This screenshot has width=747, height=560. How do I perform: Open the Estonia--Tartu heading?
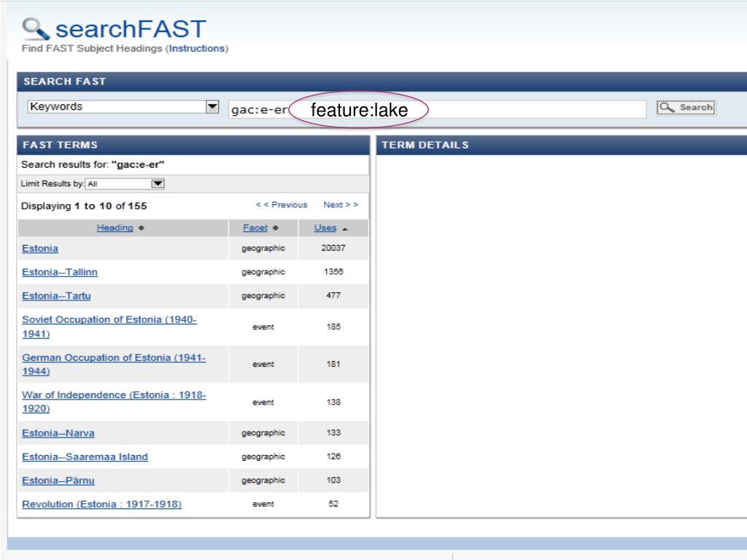pos(56,296)
